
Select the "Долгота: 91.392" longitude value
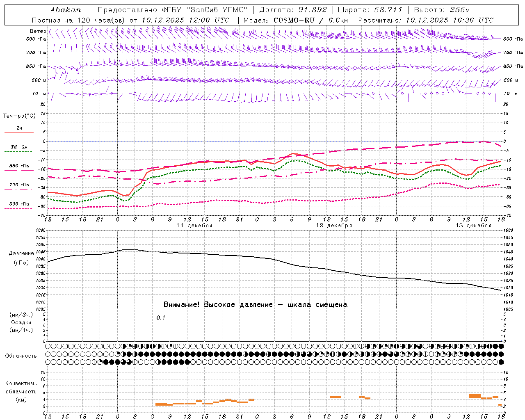point(293,10)
